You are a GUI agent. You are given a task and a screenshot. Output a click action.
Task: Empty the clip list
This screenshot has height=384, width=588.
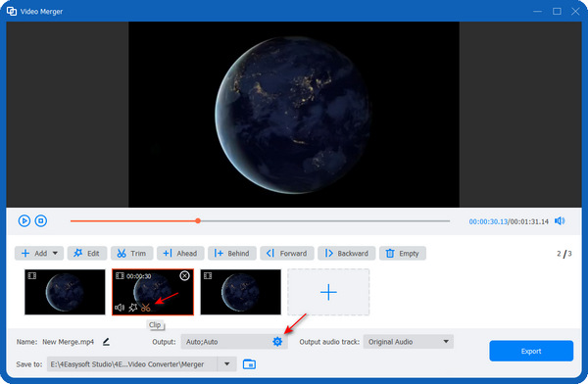pyautogui.click(x=403, y=253)
